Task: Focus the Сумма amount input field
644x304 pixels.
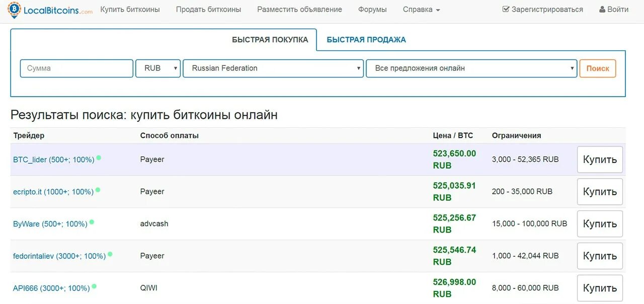Action: click(76, 68)
